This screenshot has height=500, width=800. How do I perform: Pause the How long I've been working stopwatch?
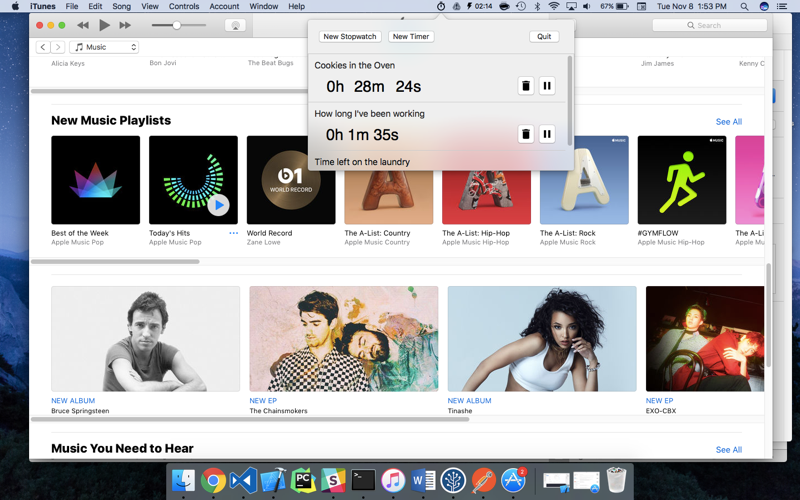click(x=547, y=134)
